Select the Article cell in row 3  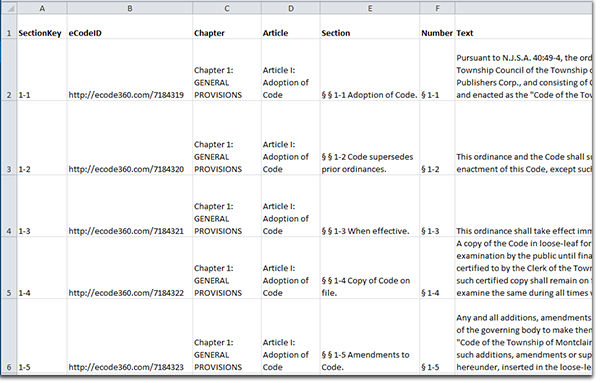pos(291,138)
